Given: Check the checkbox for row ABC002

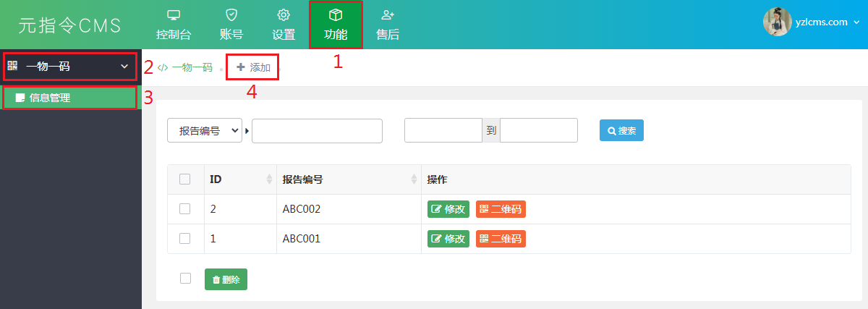Looking at the screenshot, I should 184,208.
